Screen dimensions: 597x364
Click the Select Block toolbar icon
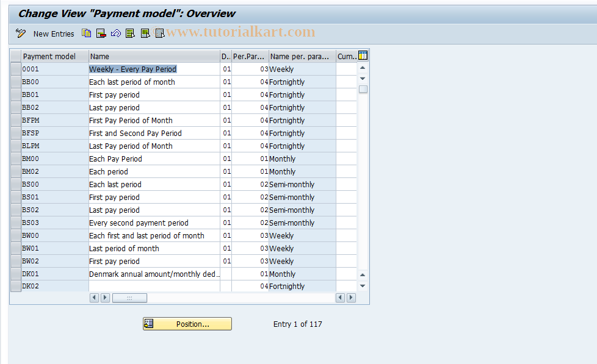point(145,34)
